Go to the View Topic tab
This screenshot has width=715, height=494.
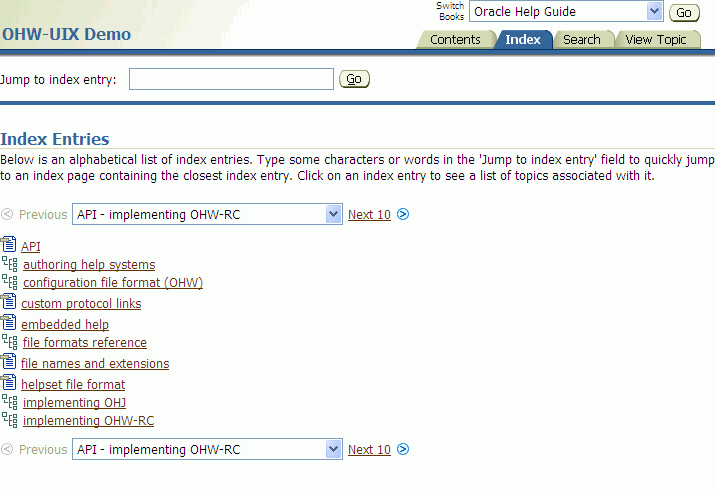click(656, 40)
